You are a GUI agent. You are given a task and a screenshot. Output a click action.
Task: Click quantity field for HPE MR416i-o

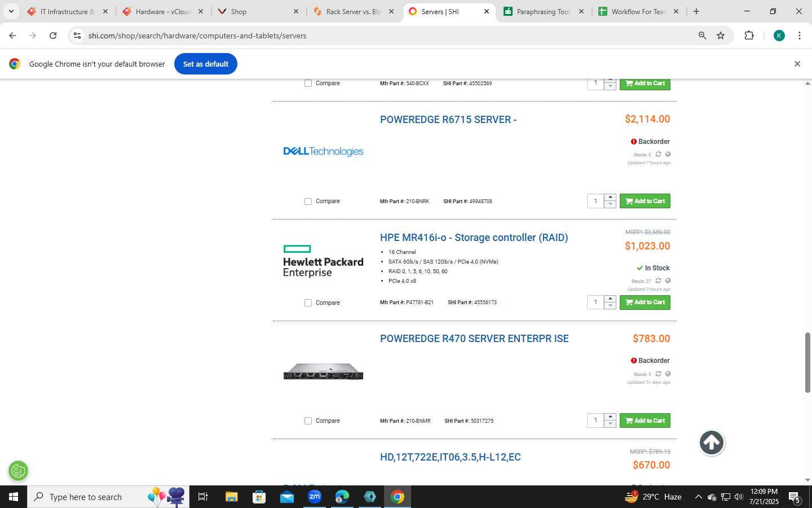pos(595,303)
